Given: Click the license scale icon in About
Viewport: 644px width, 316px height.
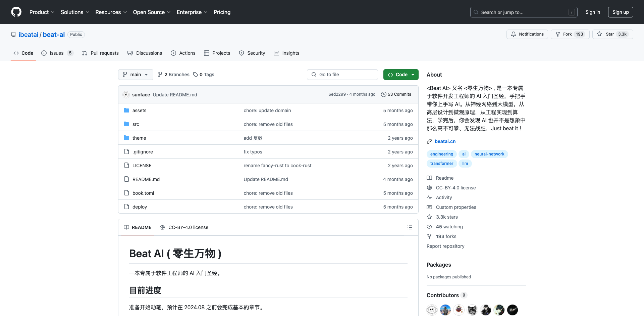Looking at the screenshot, I should (429, 188).
